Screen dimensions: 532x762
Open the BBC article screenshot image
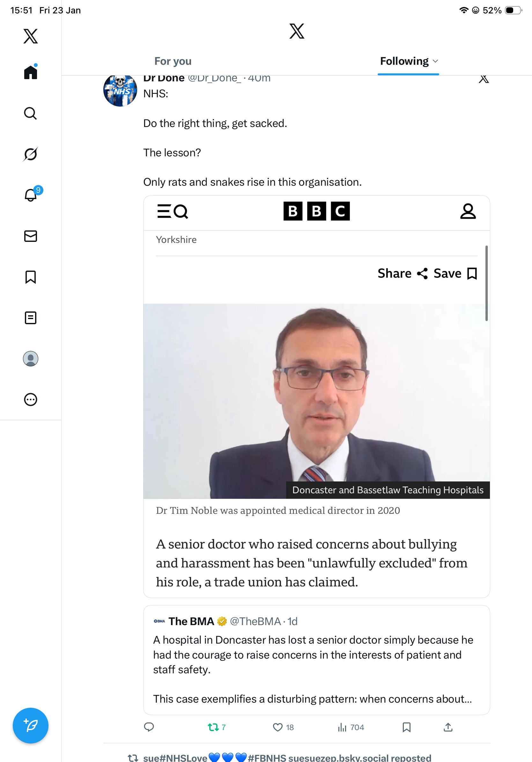coord(316,396)
